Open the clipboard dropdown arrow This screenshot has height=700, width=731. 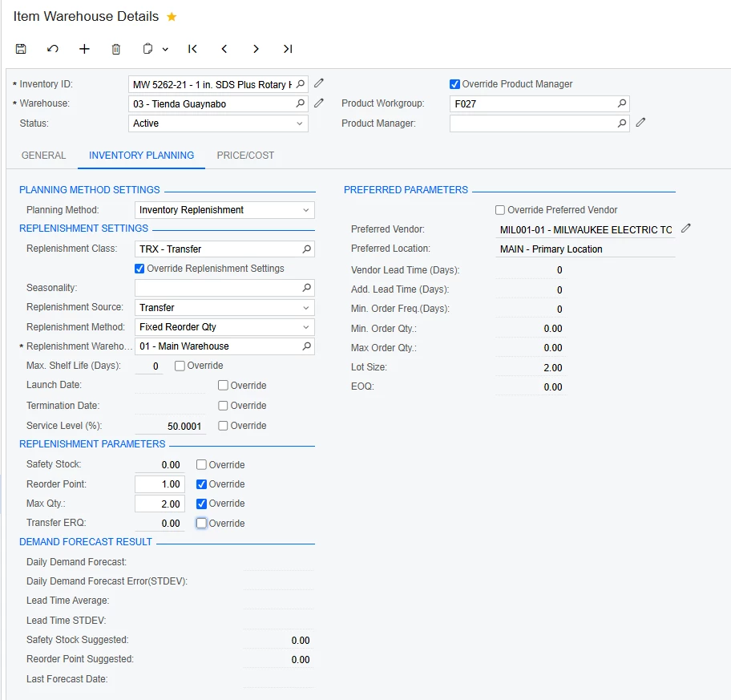[165, 49]
